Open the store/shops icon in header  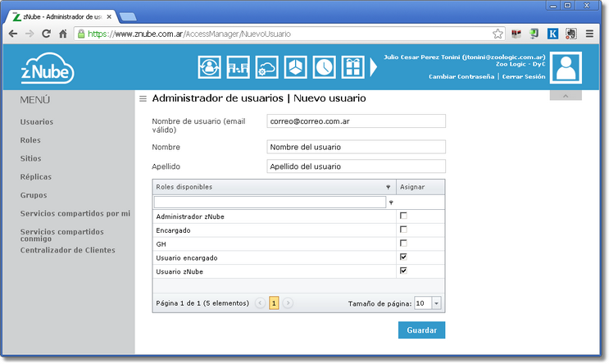coord(239,67)
